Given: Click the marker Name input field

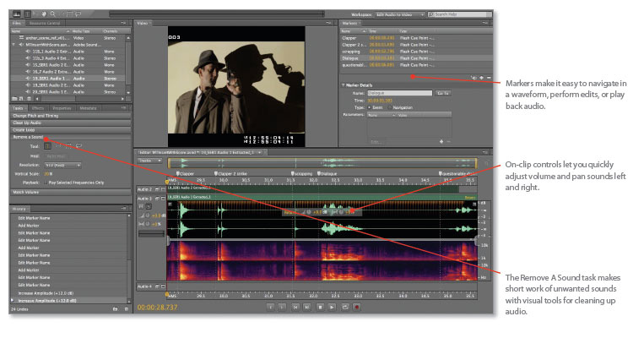Looking at the screenshot, I should coord(399,93).
